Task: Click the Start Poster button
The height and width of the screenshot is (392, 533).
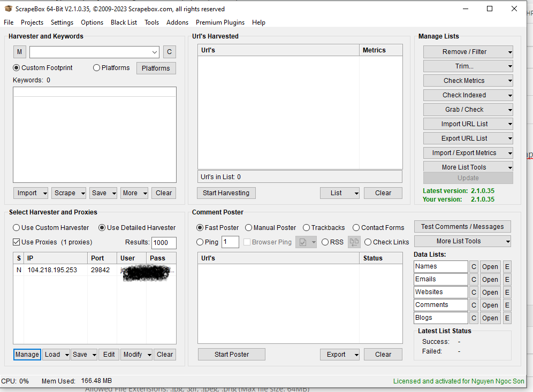Action: click(232, 354)
